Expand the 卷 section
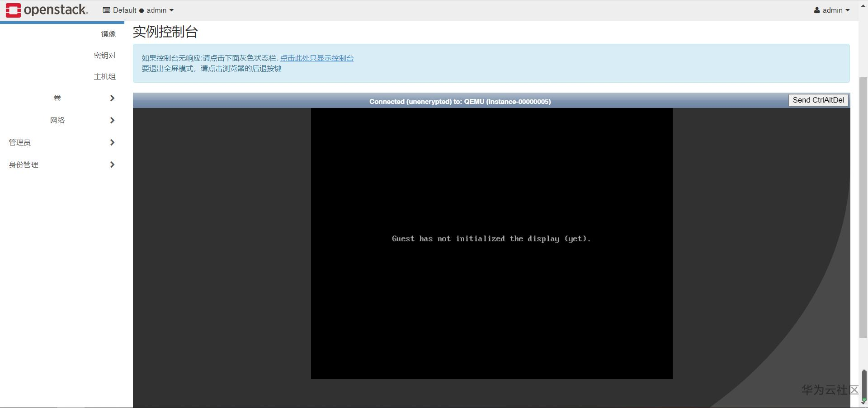The width and height of the screenshot is (868, 408). pyautogui.click(x=62, y=98)
